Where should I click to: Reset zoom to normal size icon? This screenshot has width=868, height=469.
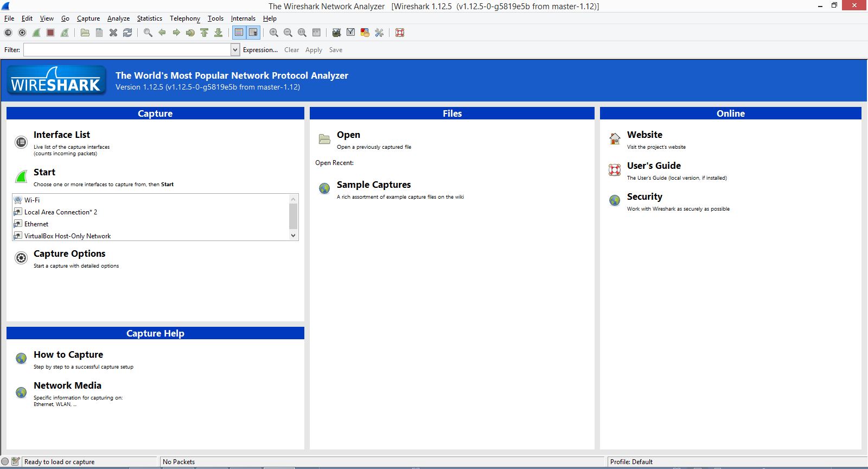[x=302, y=33]
